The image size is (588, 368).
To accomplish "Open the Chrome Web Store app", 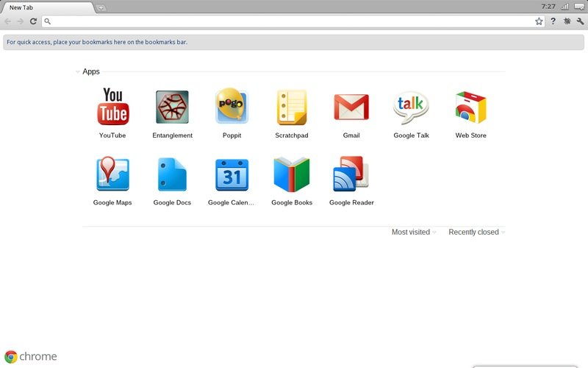I will pos(470,107).
